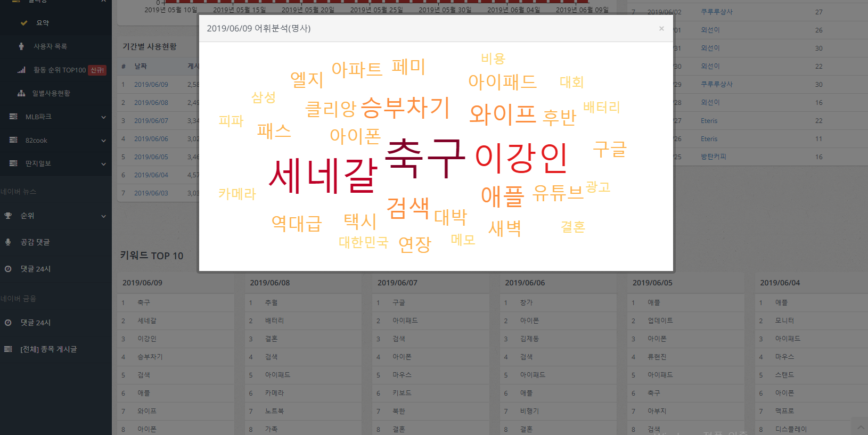The image size is (868, 435).
Task: Open the 사용자 목록 menu item
Action: [x=50, y=46]
